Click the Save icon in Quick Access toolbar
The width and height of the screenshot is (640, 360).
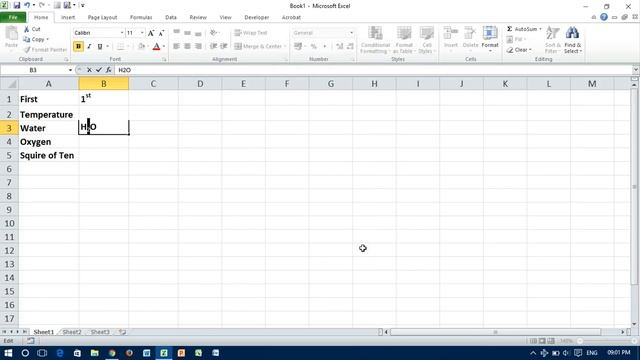point(17,5)
